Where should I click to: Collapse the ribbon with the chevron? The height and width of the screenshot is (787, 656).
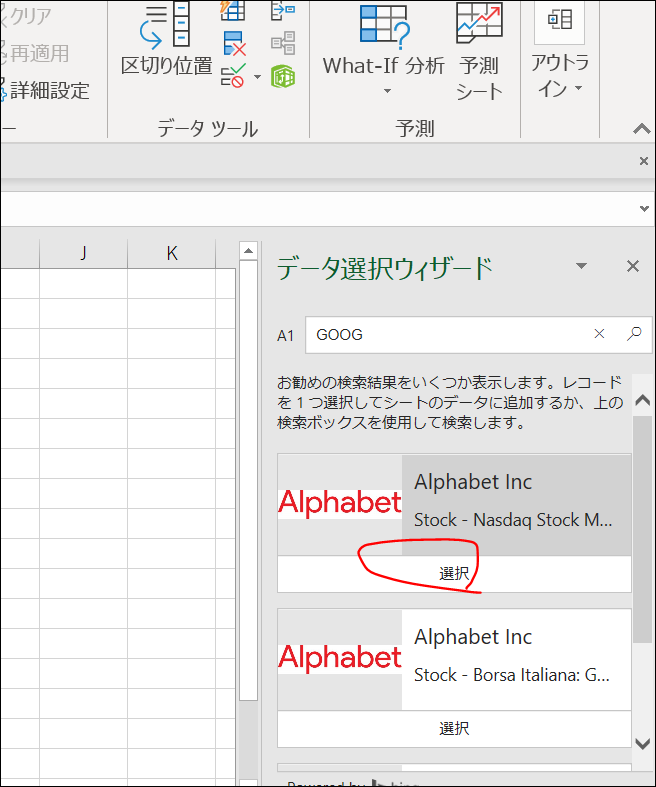pos(641,129)
